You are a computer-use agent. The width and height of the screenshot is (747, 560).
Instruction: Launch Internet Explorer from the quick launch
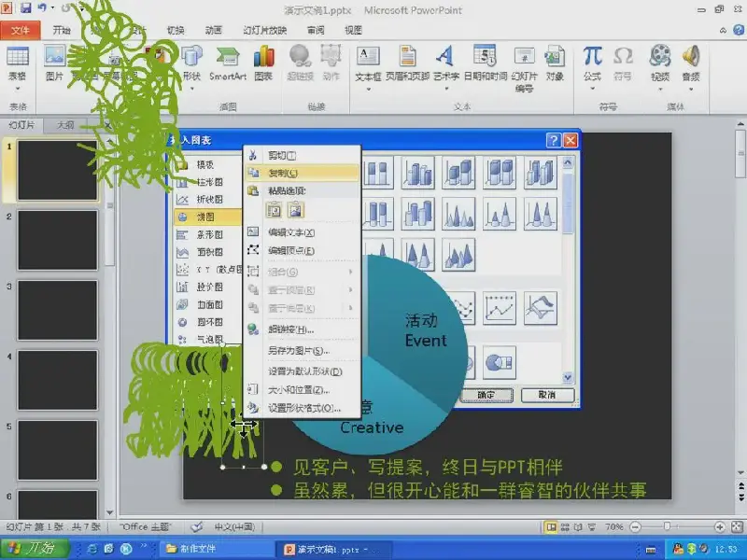pos(92,549)
